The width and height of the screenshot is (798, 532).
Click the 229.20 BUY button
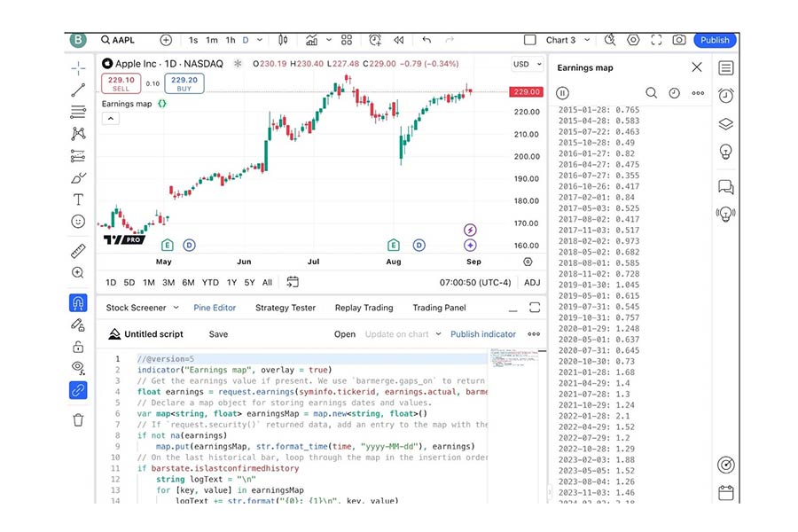[x=184, y=83]
